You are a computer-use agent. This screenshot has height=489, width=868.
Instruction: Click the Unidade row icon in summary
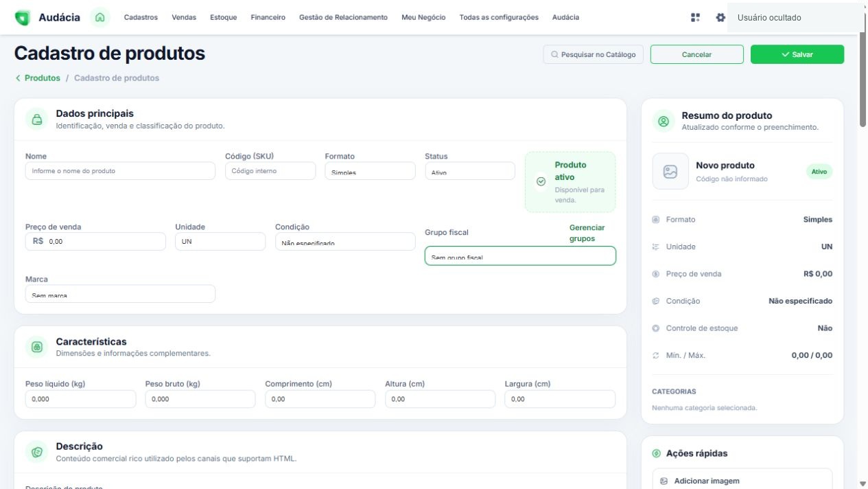point(656,247)
